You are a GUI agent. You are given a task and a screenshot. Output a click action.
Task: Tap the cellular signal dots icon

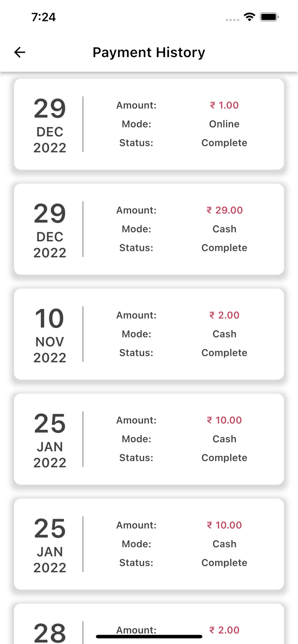[x=232, y=20]
